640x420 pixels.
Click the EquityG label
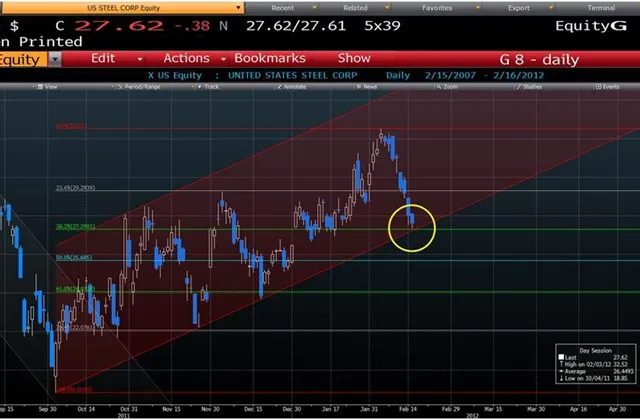coord(591,26)
